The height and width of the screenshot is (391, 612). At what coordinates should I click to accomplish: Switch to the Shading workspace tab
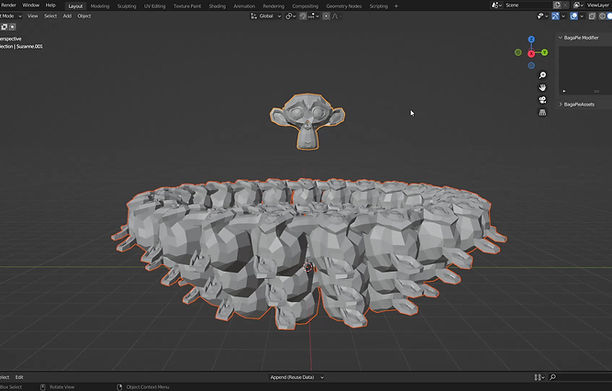(x=217, y=6)
